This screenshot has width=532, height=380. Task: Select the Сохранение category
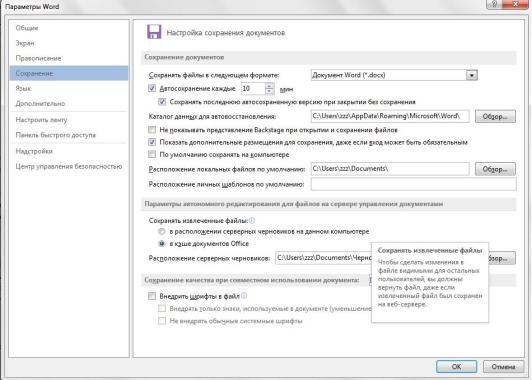(x=69, y=73)
